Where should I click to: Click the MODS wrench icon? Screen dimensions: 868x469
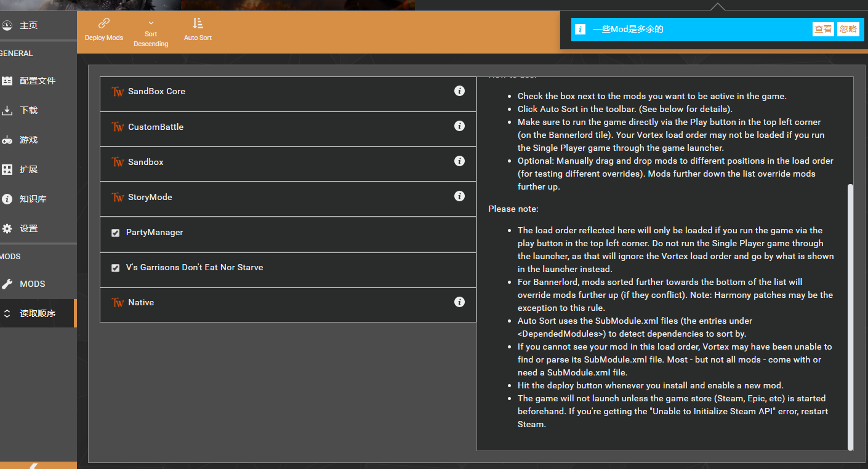click(7, 284)
